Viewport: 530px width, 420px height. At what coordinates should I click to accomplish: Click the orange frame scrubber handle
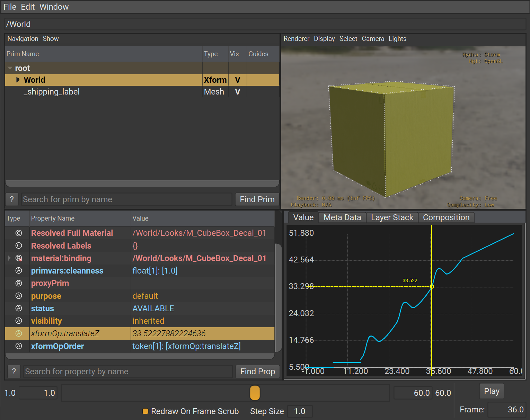pos(255,393)
